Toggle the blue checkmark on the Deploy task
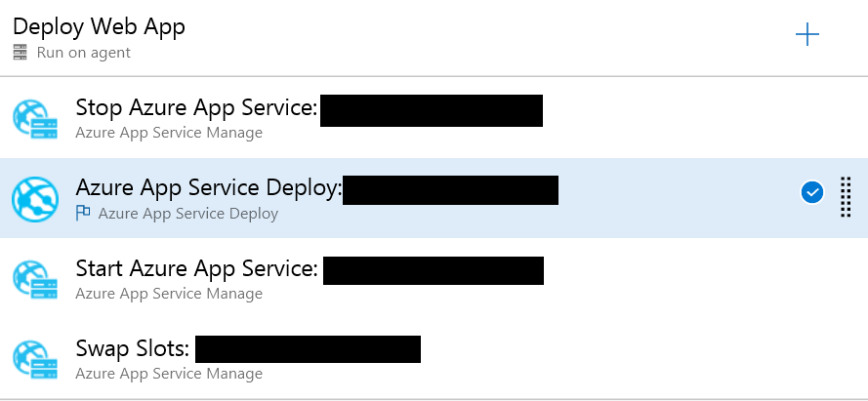The image size is (868, 401). point(812,192)
